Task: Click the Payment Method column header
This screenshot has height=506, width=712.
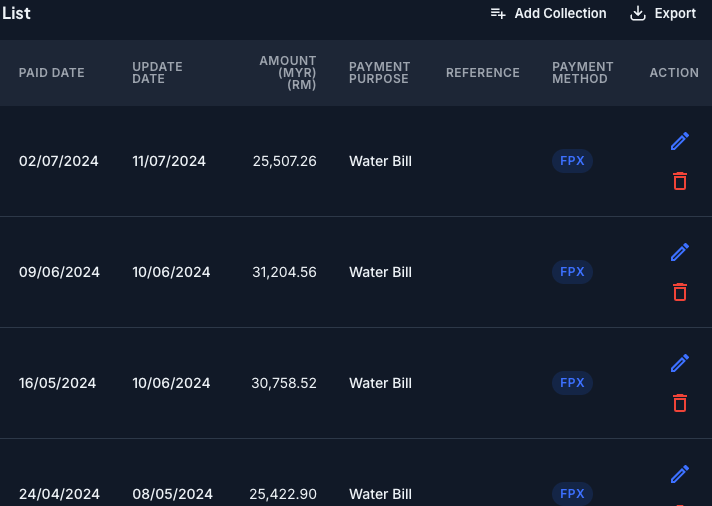Action: coord(582,73)
